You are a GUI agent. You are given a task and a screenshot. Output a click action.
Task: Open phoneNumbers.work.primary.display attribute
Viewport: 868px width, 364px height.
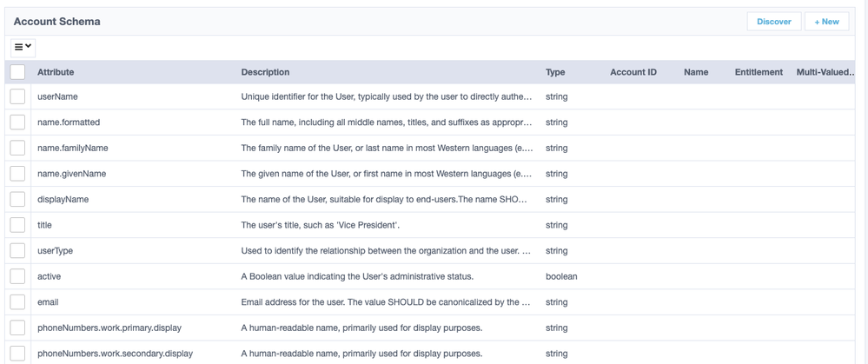coord(109,328)
